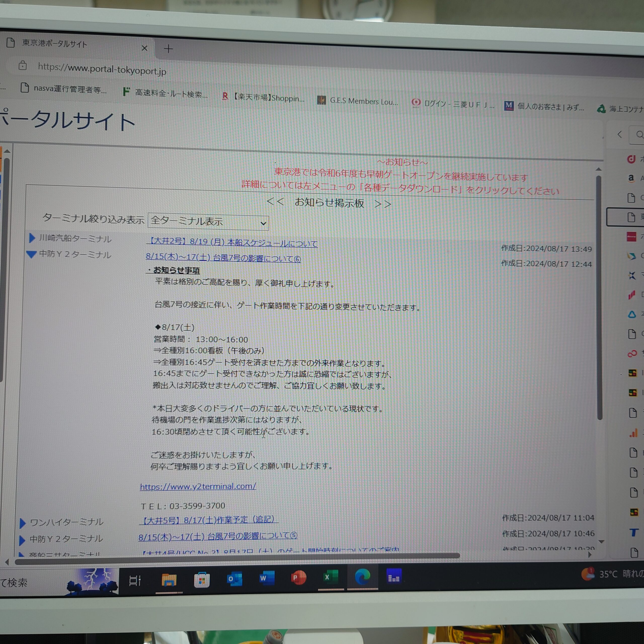Open Outlook from the taskbar

(x=234, y=579)
